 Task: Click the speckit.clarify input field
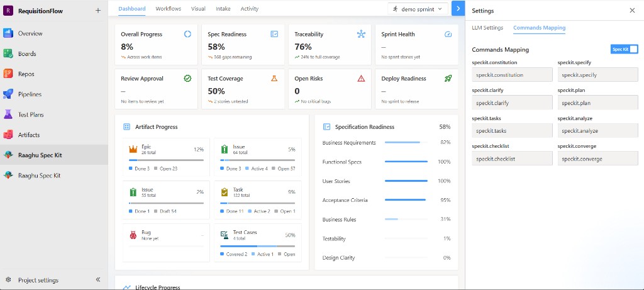coord(512,103)
